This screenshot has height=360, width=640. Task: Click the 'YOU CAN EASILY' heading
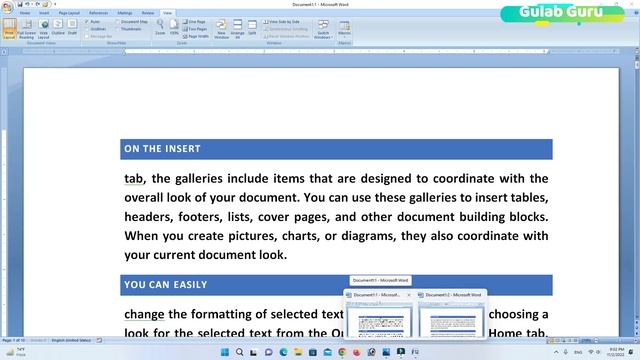(x=166, y=285)
